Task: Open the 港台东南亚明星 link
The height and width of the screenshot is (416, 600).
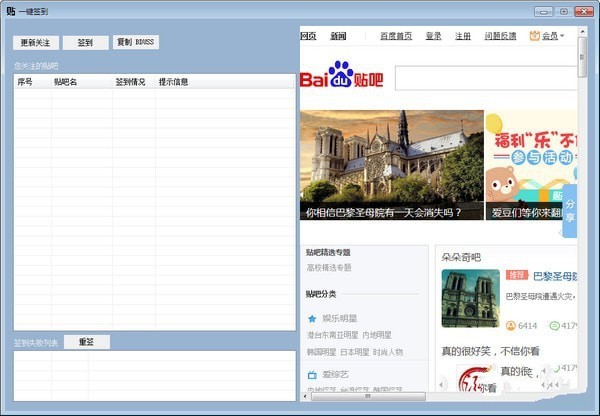Action: click(x=333, y=335)
